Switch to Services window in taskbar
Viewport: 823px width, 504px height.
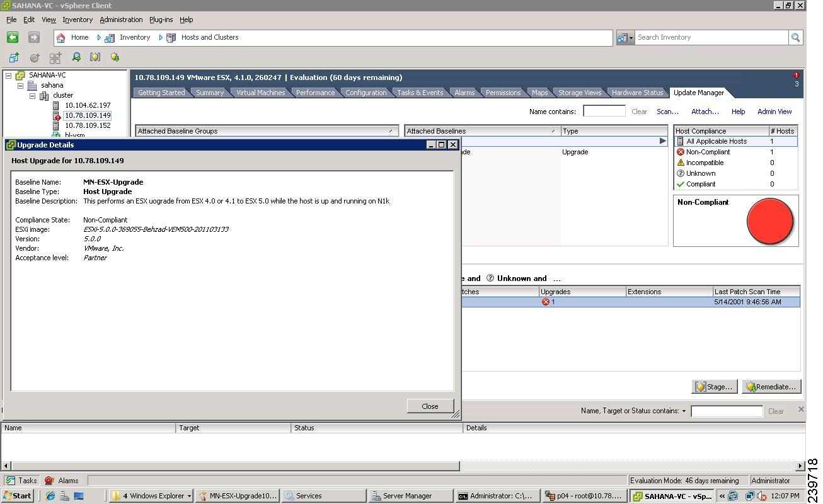pos(323,496)
